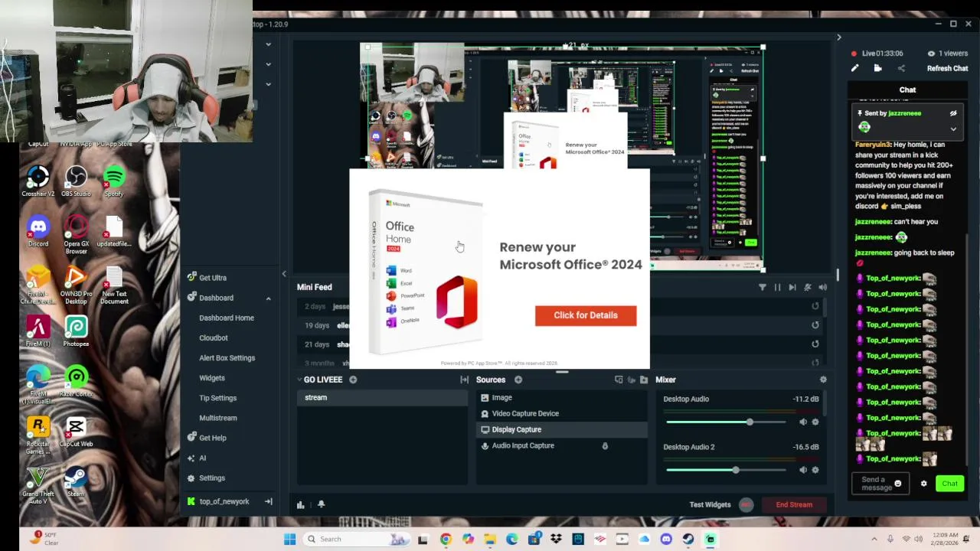
Task: Add a new source with plus icon
Action: pyautogui.click(x=518, y=380)
